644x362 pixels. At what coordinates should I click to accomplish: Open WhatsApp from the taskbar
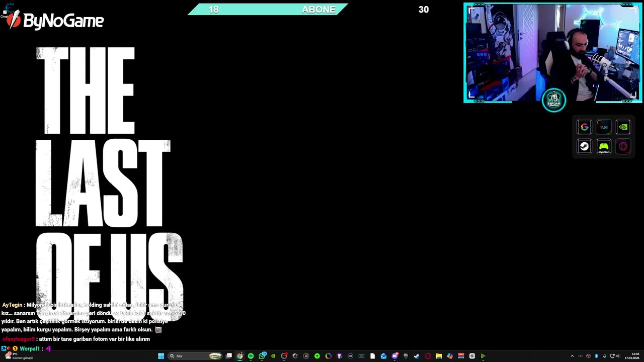click(262, 356)
